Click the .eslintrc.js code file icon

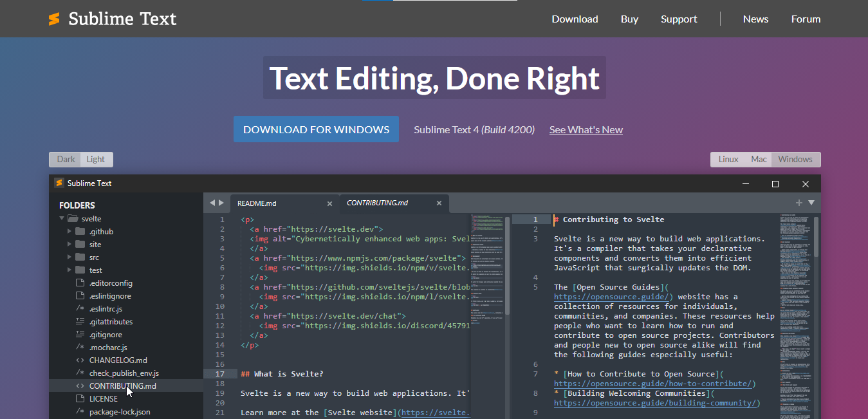(80, 308)
